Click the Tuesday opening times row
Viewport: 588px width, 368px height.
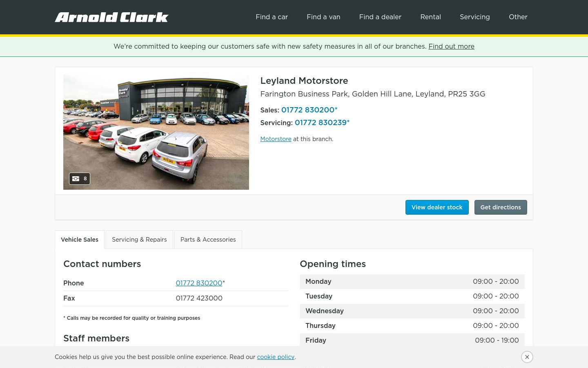412,296
